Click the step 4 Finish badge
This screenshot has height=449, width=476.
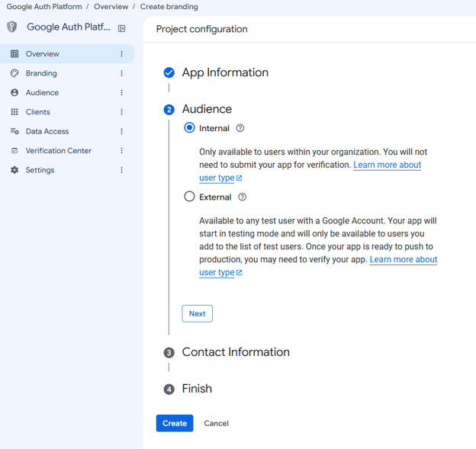pyautogui.click(x=169, y=390)
